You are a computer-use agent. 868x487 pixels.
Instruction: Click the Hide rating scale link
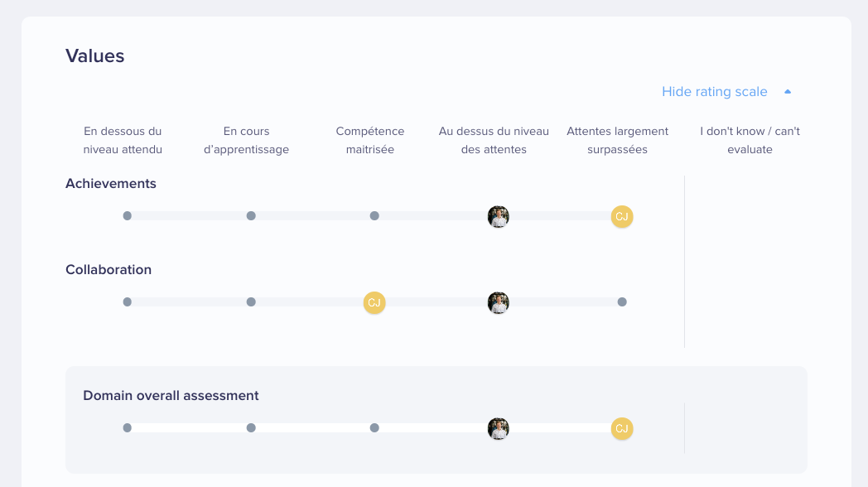[714, 92]
